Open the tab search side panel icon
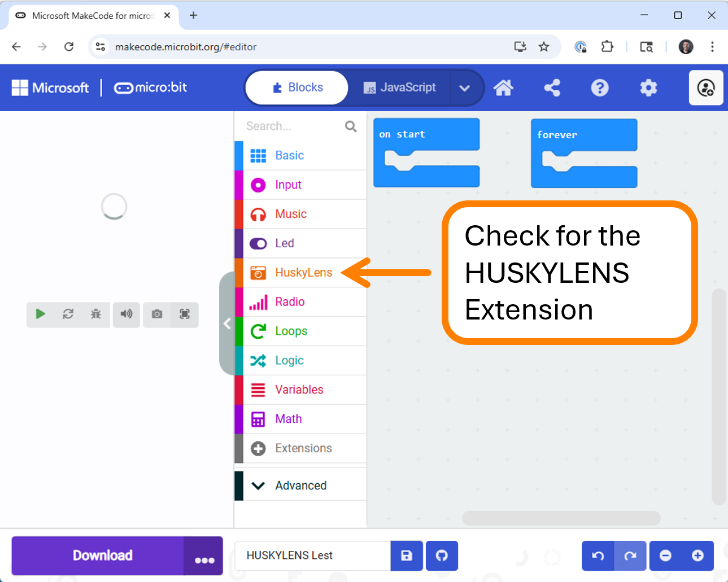This screenshot has height=582, width=728. (647, 47)
